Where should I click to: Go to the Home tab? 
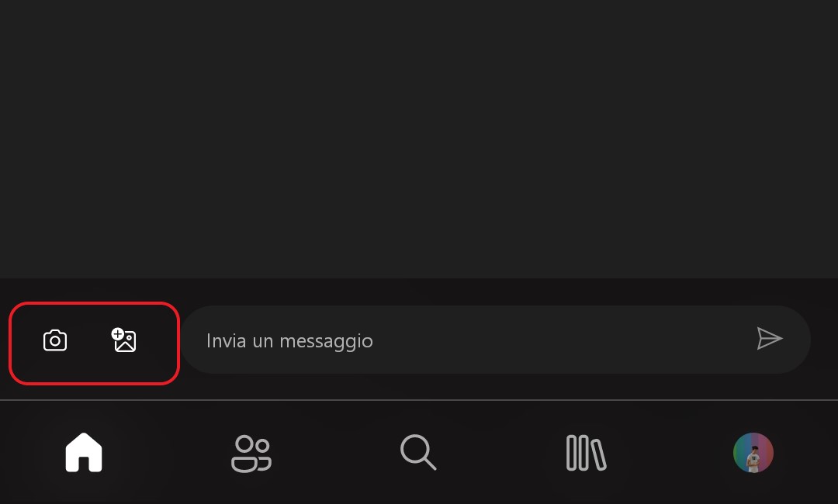click(x=84, y=453)
